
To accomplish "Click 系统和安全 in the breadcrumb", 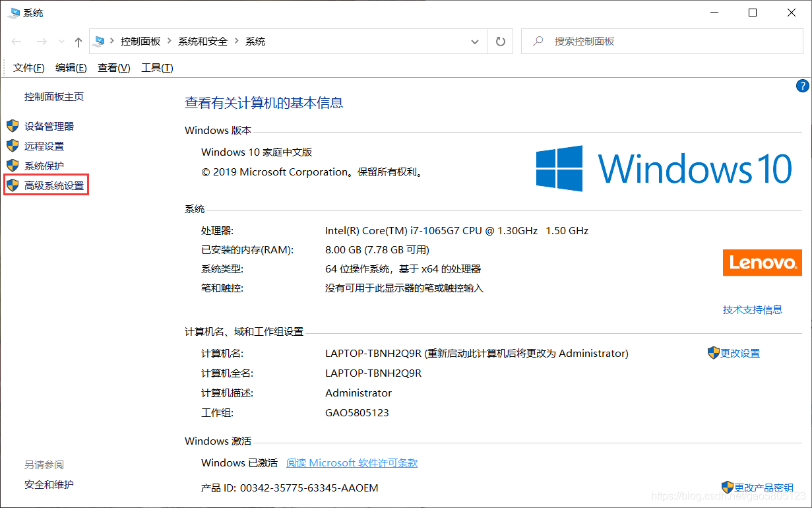I will (x=203, y=41).
